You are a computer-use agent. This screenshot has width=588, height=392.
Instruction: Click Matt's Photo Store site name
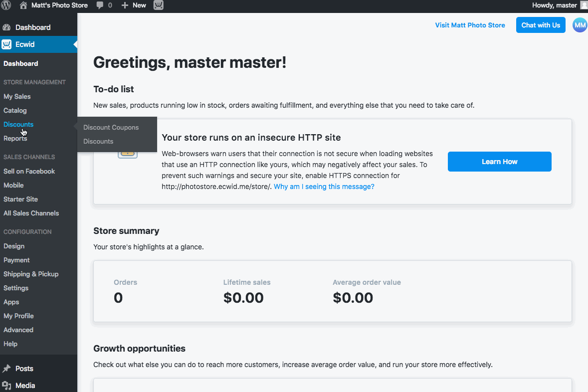[60, 5]
